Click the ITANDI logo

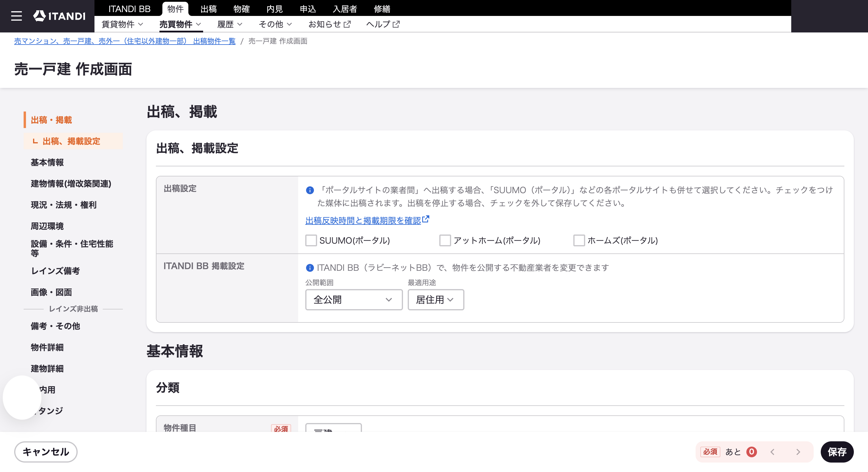(x=59, y=16)
